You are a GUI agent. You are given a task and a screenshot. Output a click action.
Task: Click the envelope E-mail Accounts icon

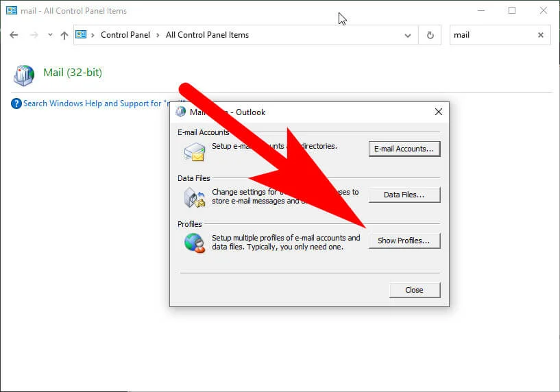pyautogui.click(x=194, y=151)
